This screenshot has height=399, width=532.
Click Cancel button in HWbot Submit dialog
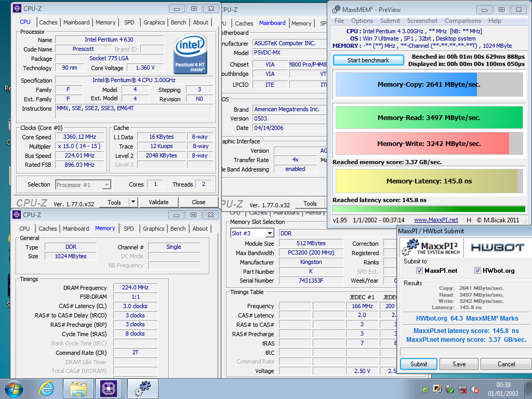[x=506, y=364]
